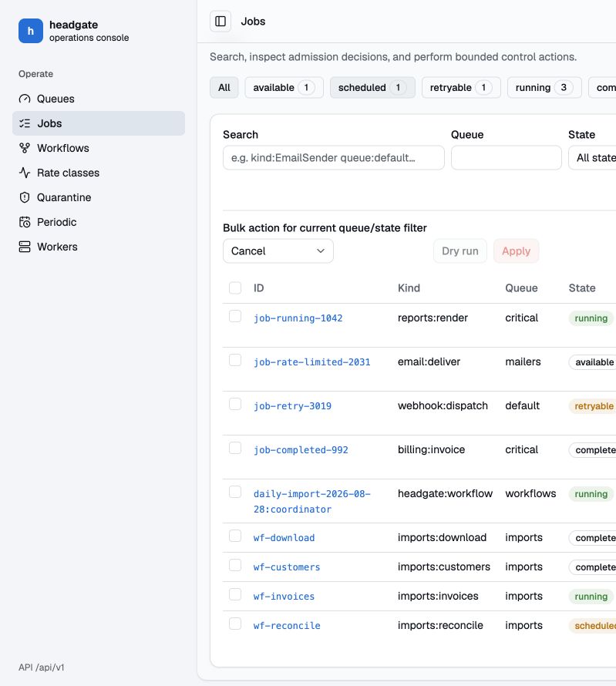Click the available state badge for job-rate-limited-2031
The width and height of the screenshot is (616, 686).
coord(592,362)
